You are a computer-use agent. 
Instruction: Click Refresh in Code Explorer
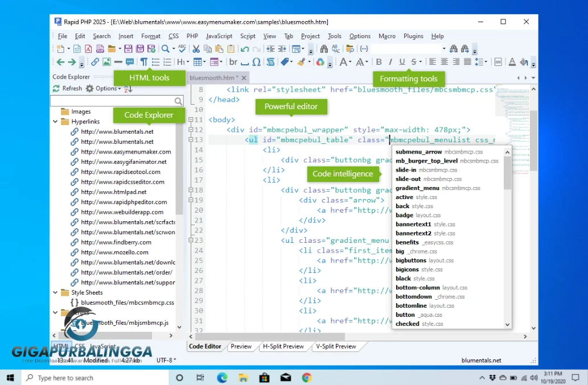(x=68, y=88)
